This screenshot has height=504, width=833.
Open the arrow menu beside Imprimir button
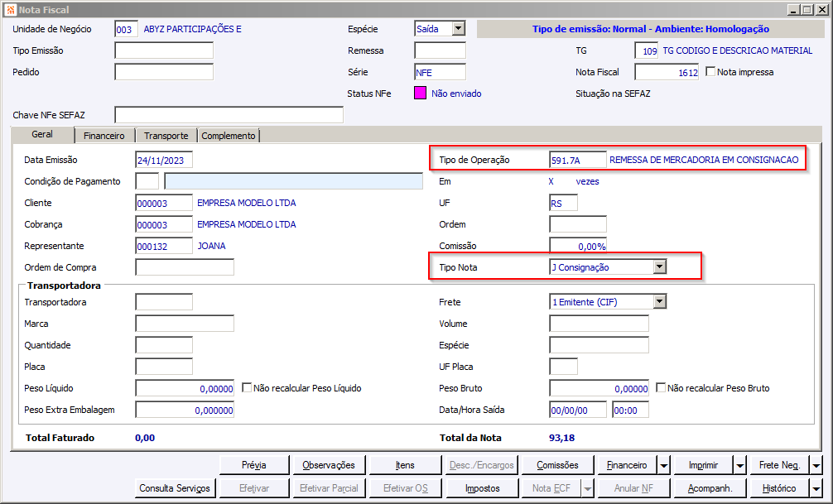(740, 465)
